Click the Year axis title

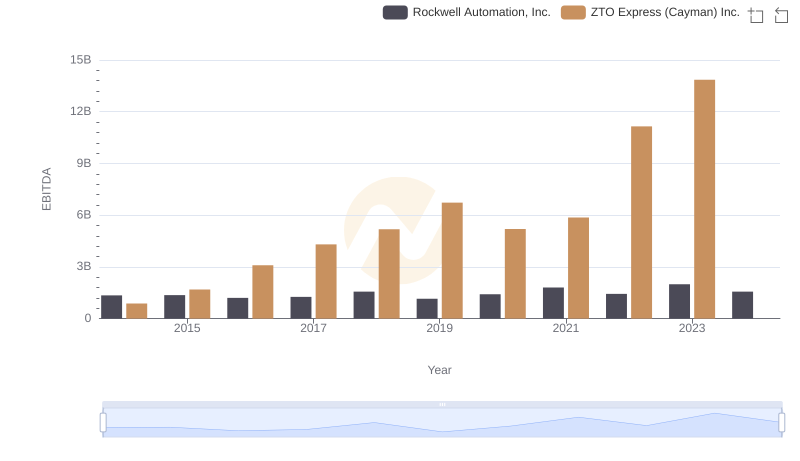pyautogui.click(x=439, y=370)
